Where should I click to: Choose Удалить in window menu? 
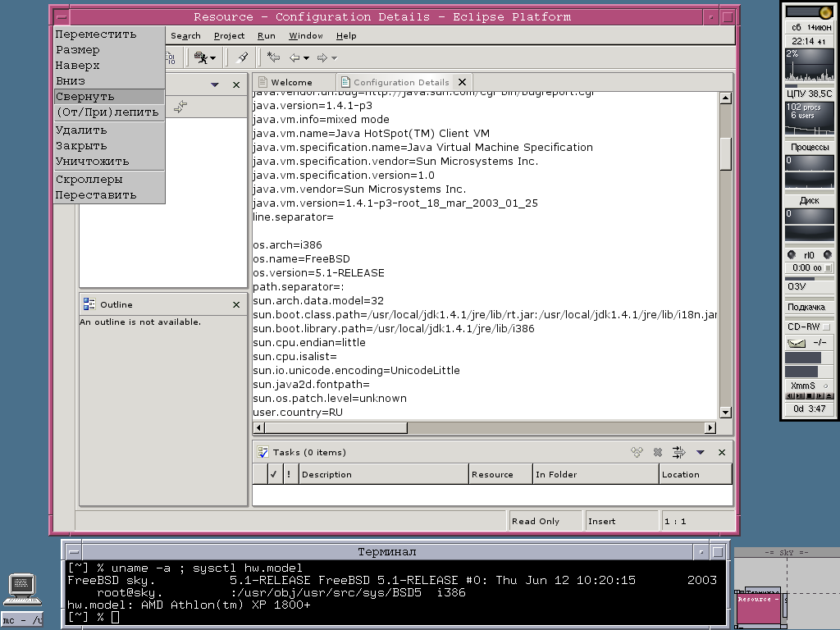pyautogui.click(x=109, y=130)
